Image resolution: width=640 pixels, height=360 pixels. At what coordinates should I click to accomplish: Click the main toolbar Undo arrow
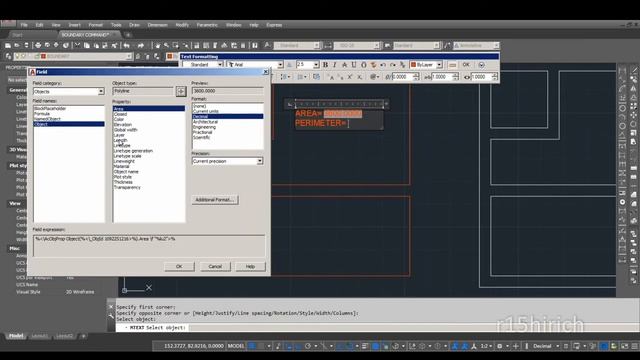click(x=127, y=45)
